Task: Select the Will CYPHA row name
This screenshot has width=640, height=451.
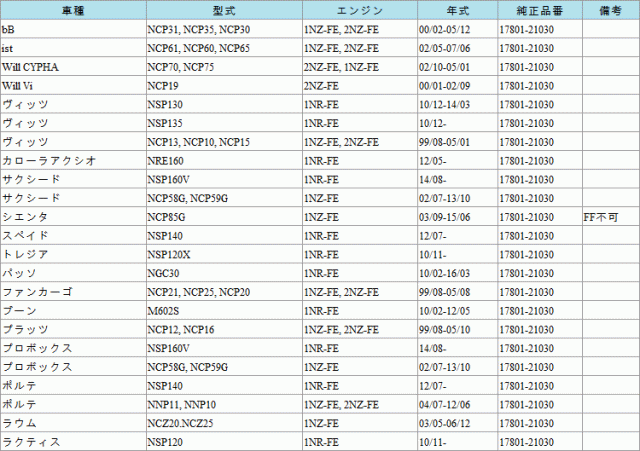Action: point(32,67)
